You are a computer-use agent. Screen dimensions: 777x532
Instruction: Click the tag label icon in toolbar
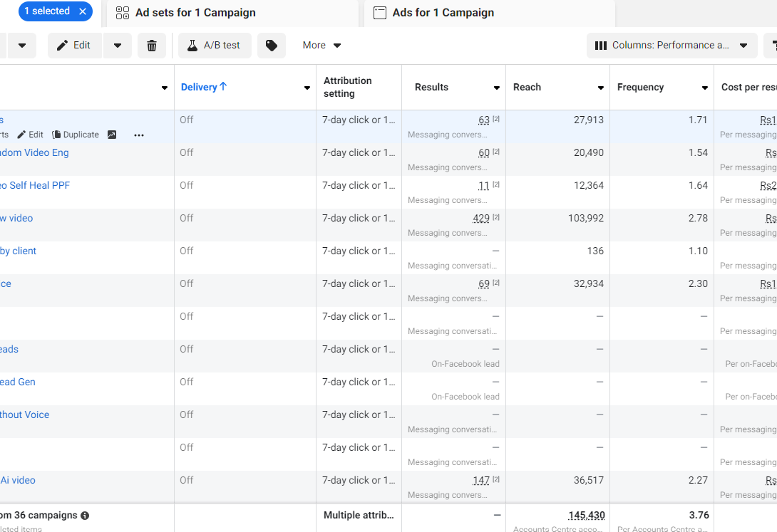(272, 46)
